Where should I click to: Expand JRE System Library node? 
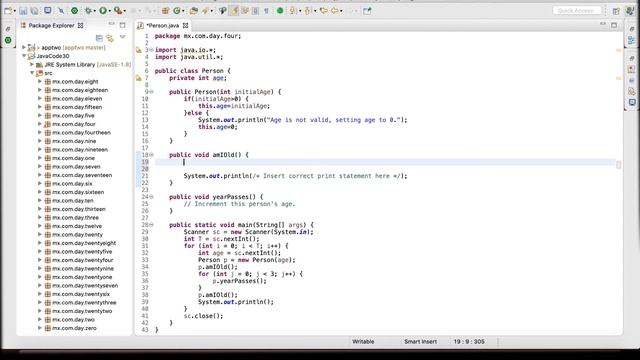click(32, 64)
